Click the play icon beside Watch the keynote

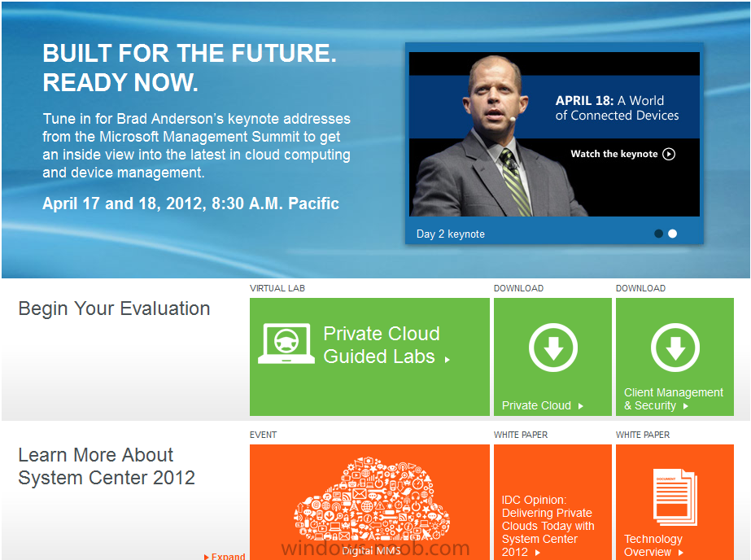click(x=669, y=154)
